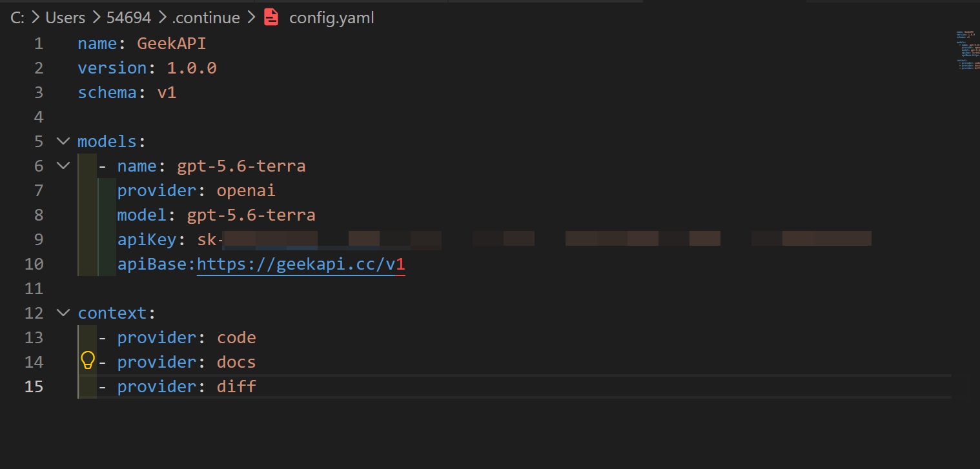Collapse the models section fold arrow

(x=63, y=141)
